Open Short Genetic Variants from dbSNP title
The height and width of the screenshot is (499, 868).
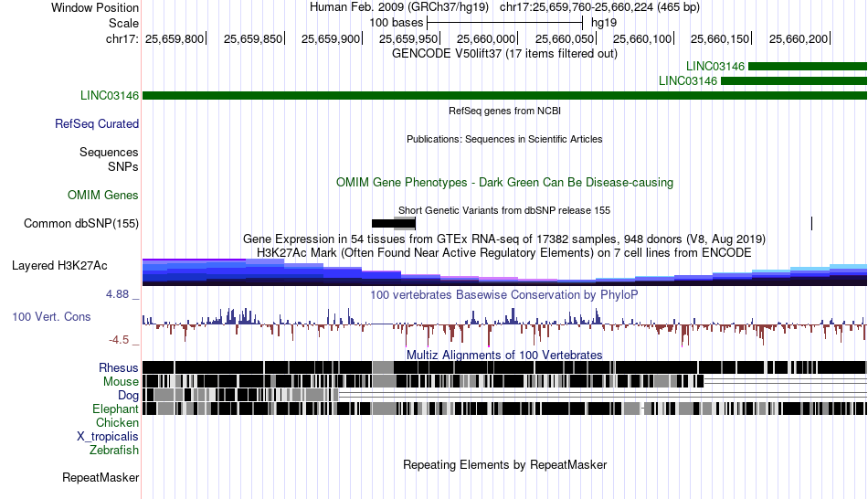click(504, 210)
